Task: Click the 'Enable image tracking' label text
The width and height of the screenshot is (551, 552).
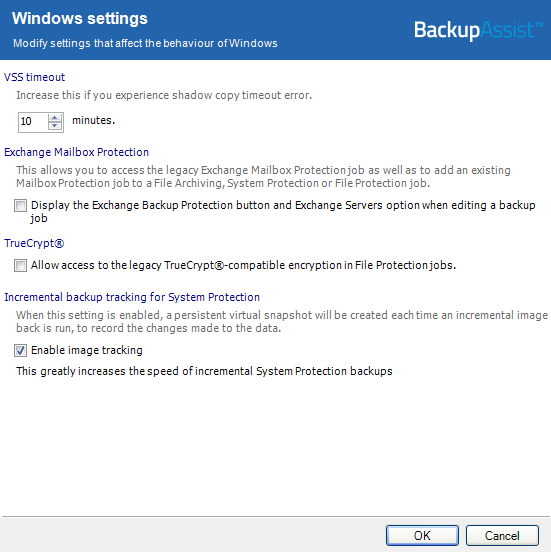Action: coord(87,350)
